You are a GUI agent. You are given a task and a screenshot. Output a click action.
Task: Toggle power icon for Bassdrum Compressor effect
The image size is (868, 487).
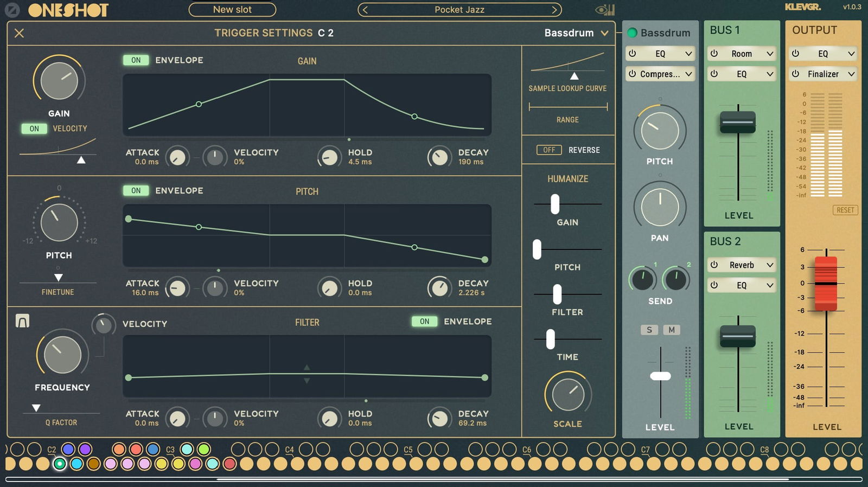point(633,74)
